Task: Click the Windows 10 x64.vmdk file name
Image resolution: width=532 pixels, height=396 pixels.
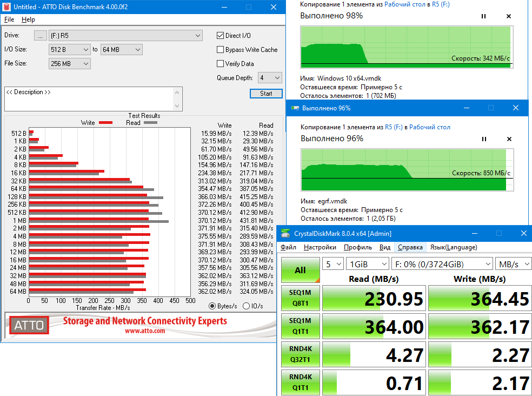Action: coord(349,78)
